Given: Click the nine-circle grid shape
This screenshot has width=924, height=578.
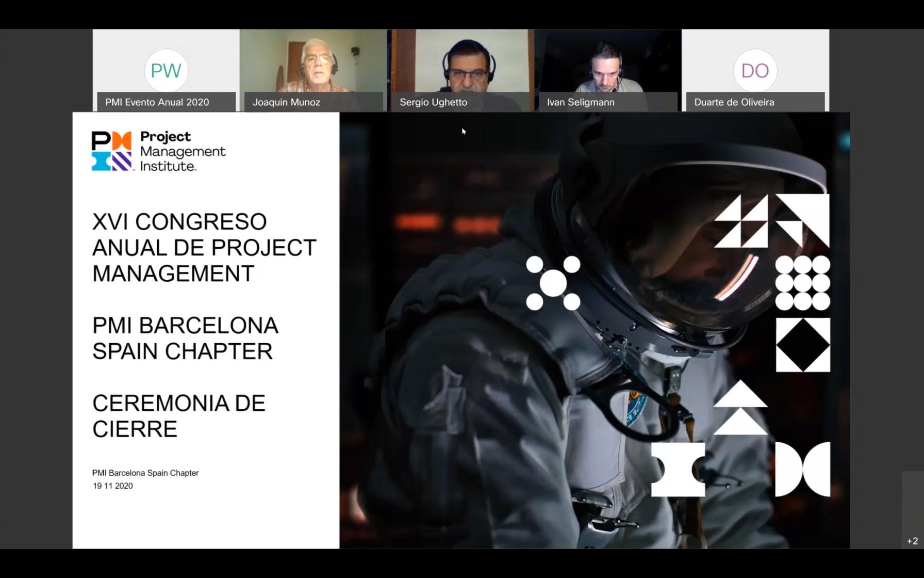Looking at the screenshot, I should [x=802, y=283].
